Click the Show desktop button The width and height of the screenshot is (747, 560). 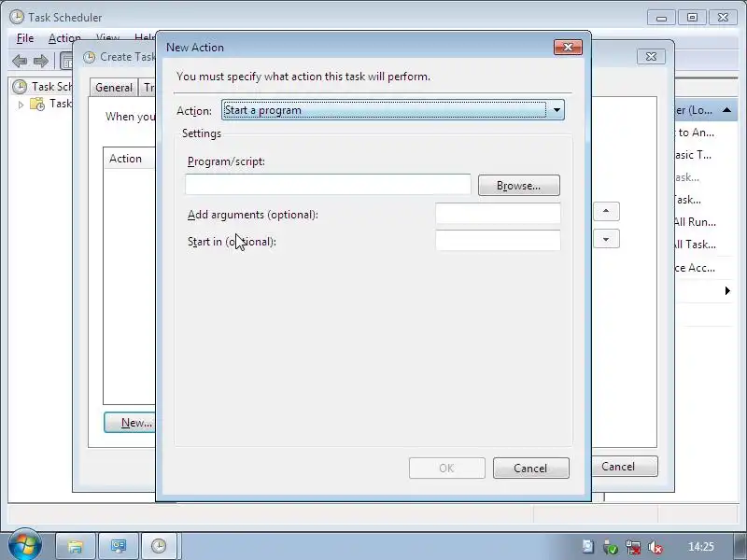click(x=740, y=547)
